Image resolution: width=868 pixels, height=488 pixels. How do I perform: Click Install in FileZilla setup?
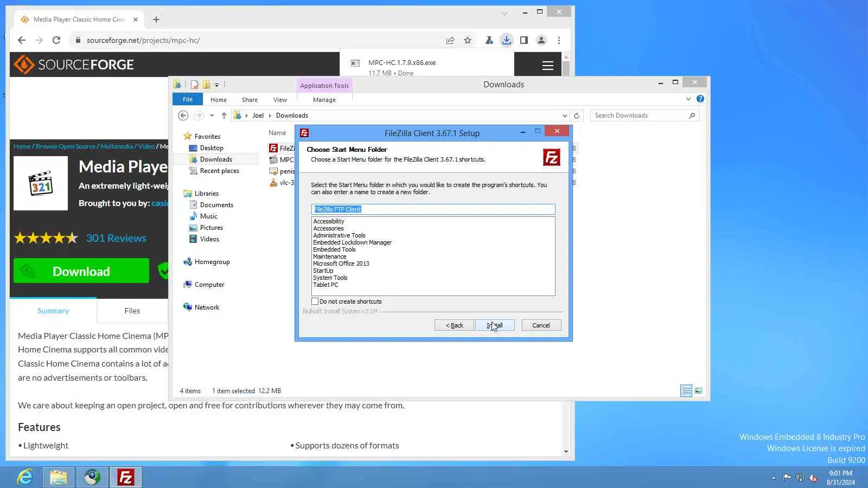coord(495,325)
